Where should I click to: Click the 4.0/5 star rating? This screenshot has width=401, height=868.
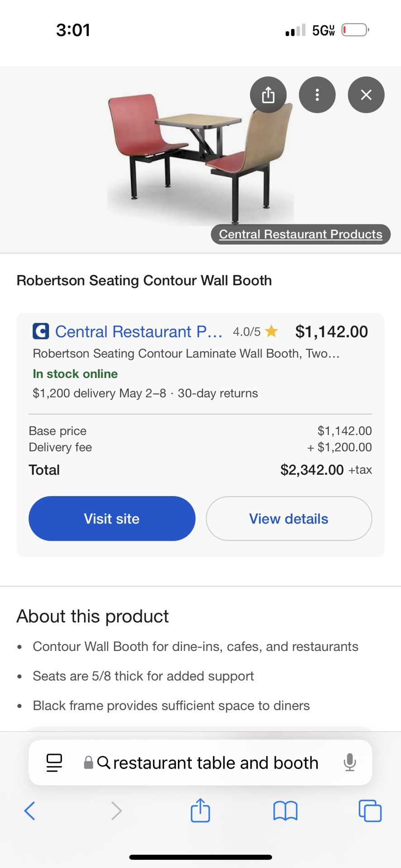coord(255,331)
